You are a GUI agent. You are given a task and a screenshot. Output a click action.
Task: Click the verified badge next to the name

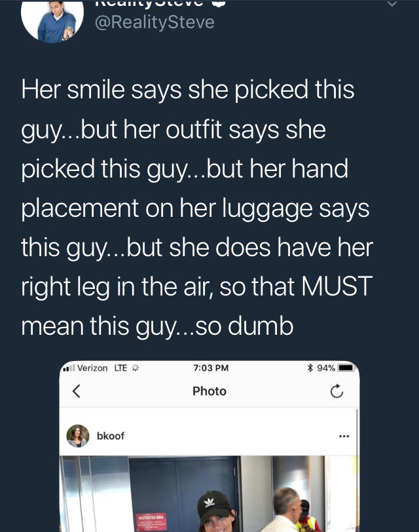tap(221, 3)
